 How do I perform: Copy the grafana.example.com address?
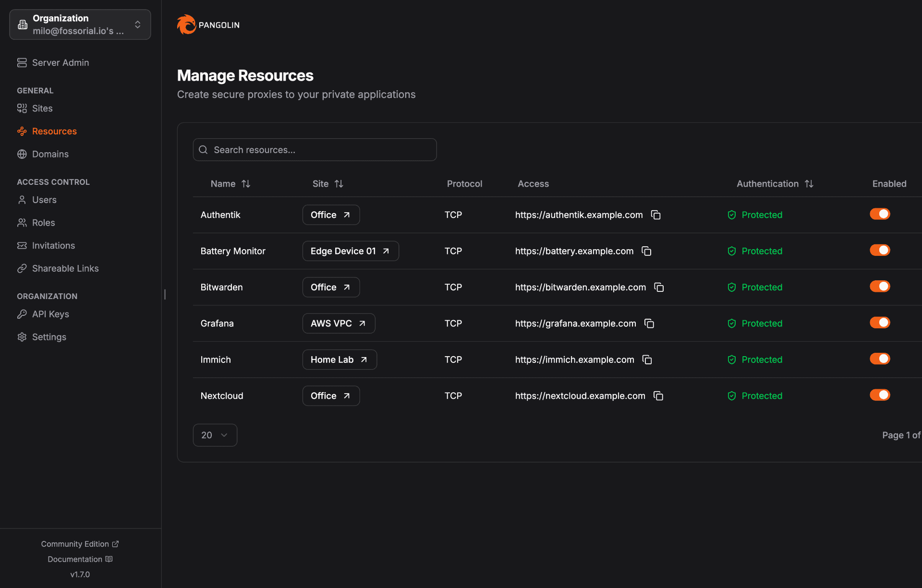coord(649,324)
